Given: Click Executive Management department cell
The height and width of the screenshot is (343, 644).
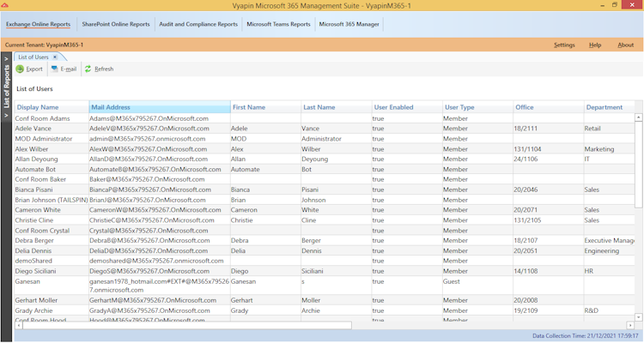Looking at the screenshot, I should pyautogui.click(x=610, y=240).
